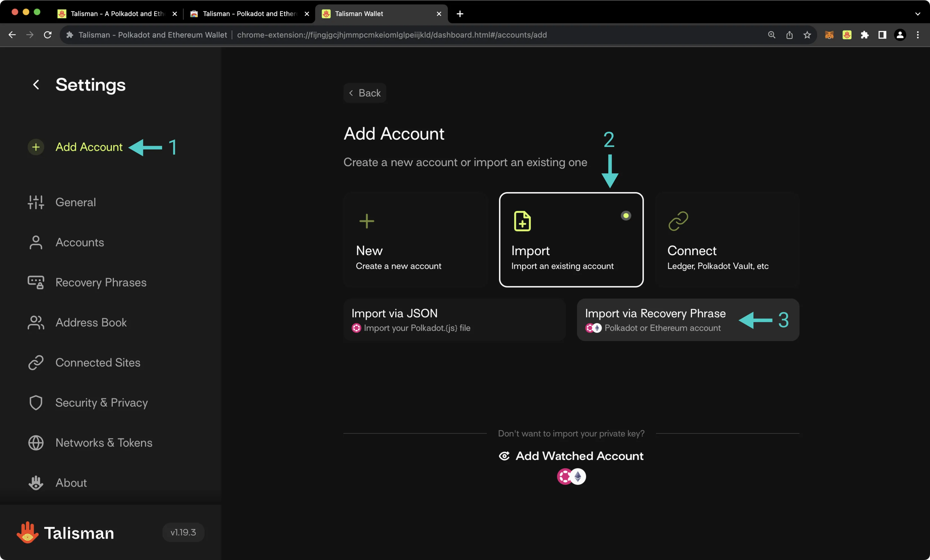
Task: Click the Connected Sites link icon
Action: point(36,363)
